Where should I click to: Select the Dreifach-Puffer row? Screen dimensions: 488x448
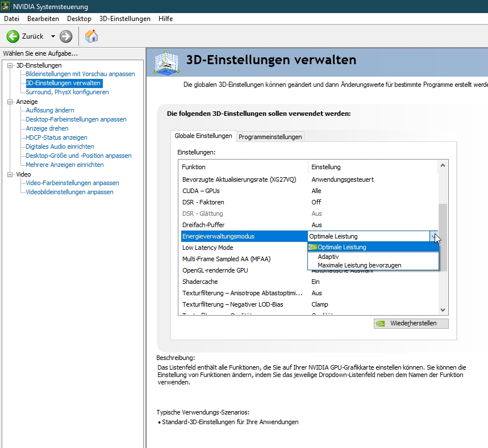(310, 225)
